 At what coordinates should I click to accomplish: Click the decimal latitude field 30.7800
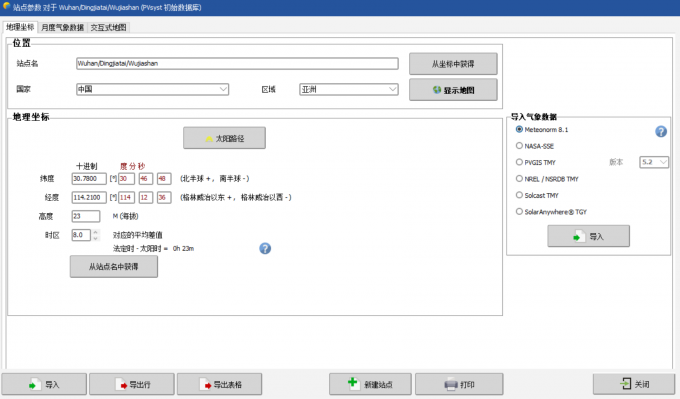click(x=89, y=178)
